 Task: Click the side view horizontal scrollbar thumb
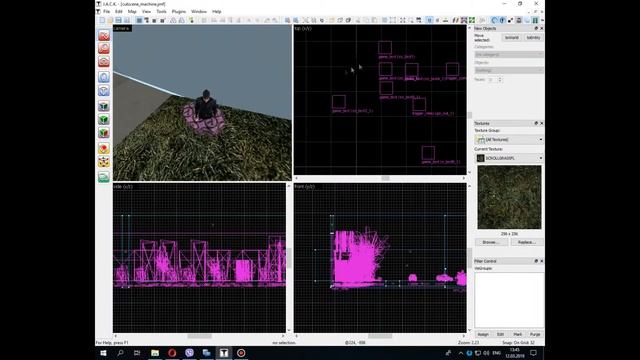coord(199,336)
